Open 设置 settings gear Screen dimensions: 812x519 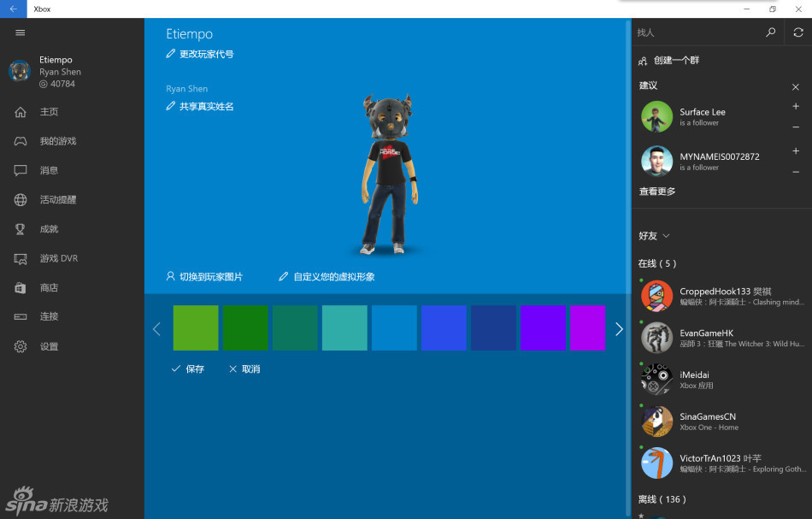point(21,346)
